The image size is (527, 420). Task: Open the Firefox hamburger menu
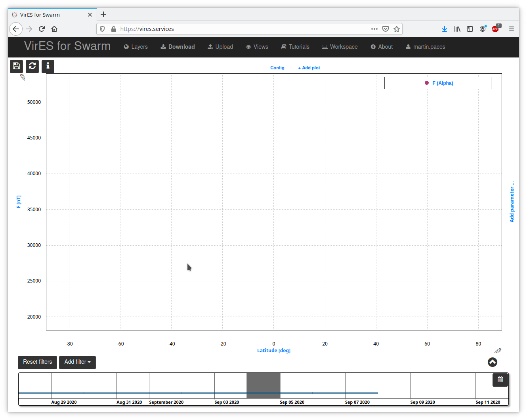(512, 29)
